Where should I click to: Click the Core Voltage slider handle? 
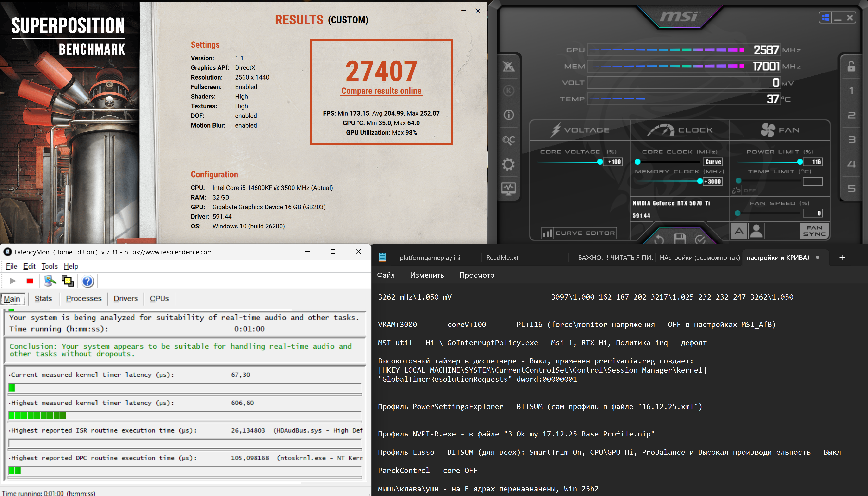point(600,162)
